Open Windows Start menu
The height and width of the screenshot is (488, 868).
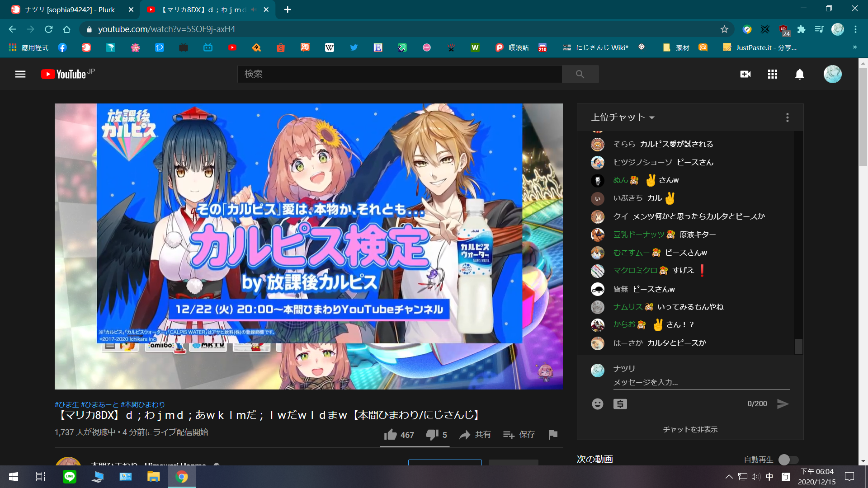(x=14, y=477)
